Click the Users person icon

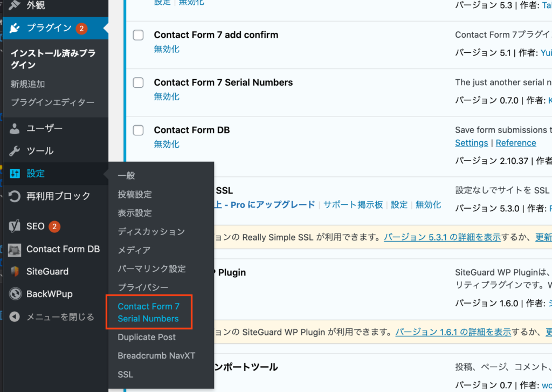15,128
